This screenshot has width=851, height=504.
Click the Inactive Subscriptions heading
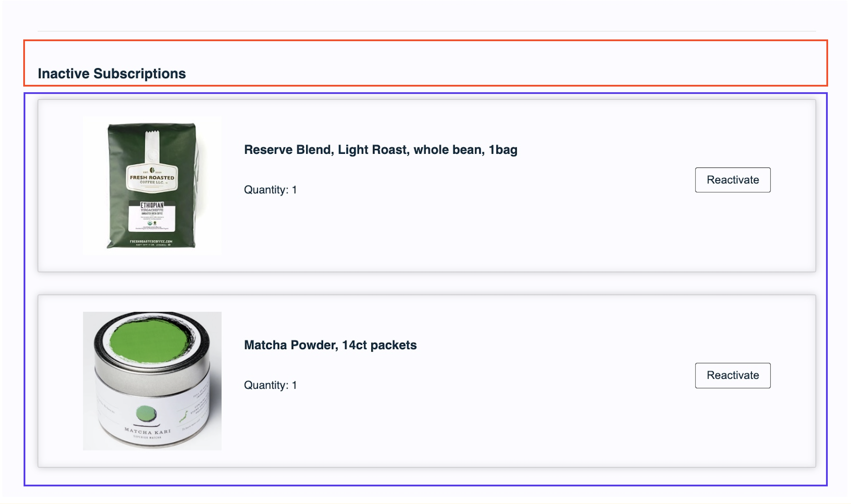point(112,74)
